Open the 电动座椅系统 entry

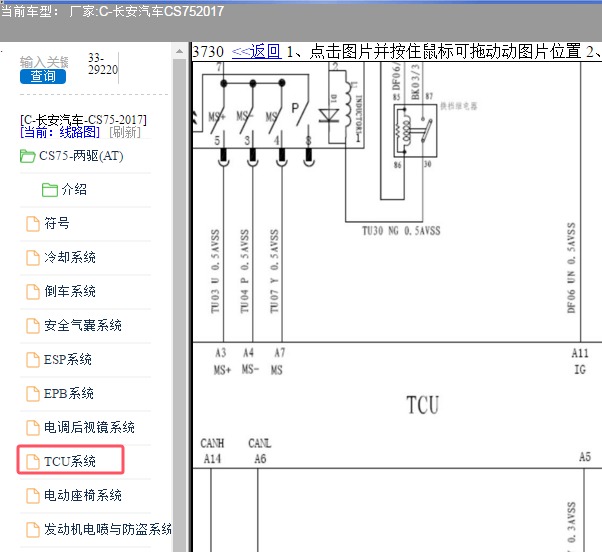(x=83, y=495)
